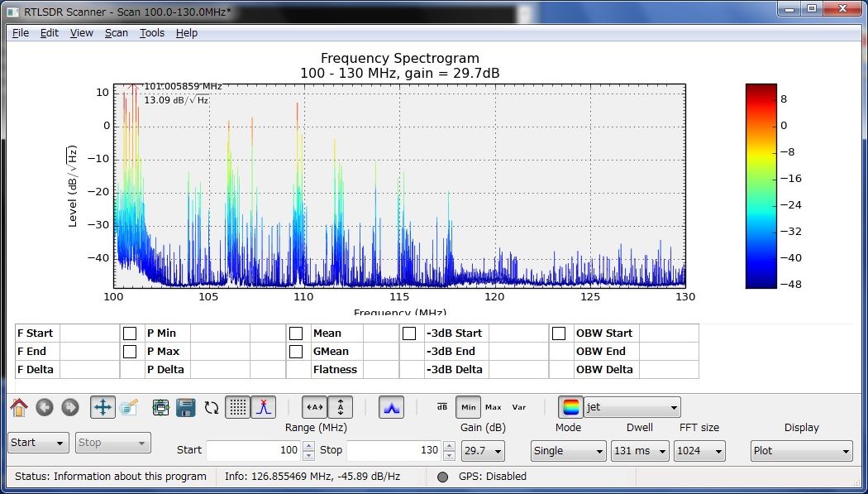Enable the P Min checkbox
This screenshot has width=868, height=494.
129,333
